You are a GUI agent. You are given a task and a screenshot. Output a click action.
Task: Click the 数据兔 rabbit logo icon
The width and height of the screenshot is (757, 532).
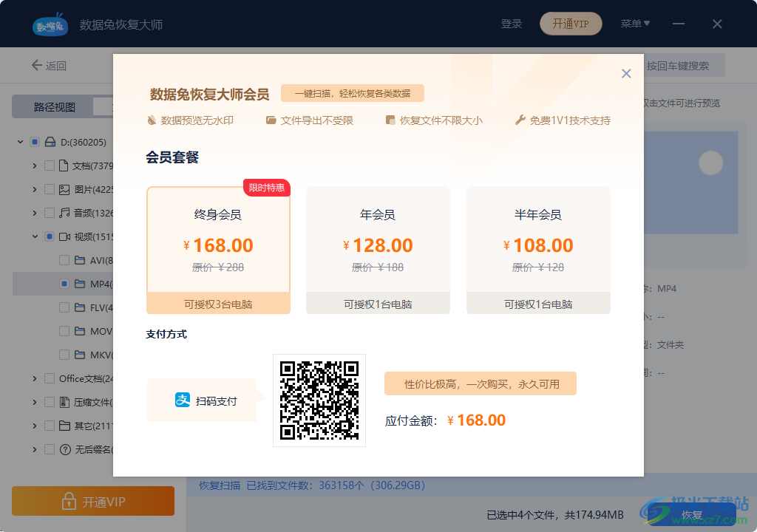(49, 23)
